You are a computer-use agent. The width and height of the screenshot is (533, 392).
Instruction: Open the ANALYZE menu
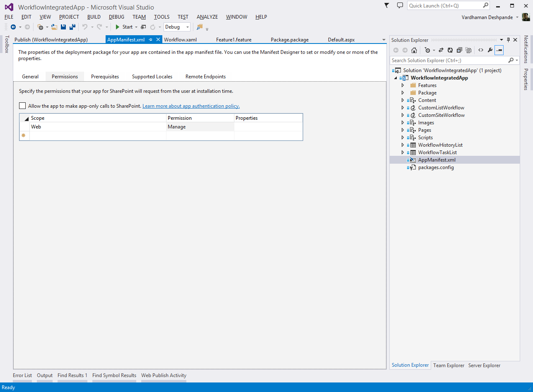[x=207, y=17]
